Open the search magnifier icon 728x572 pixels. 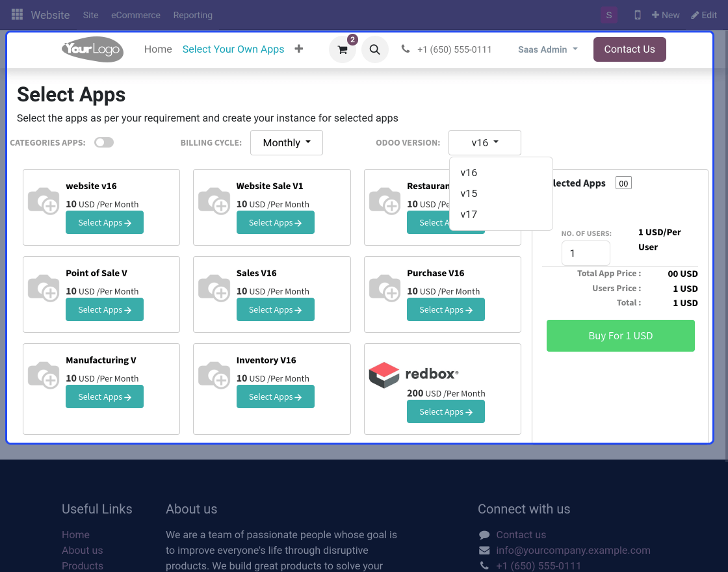(x=374, y=49)
